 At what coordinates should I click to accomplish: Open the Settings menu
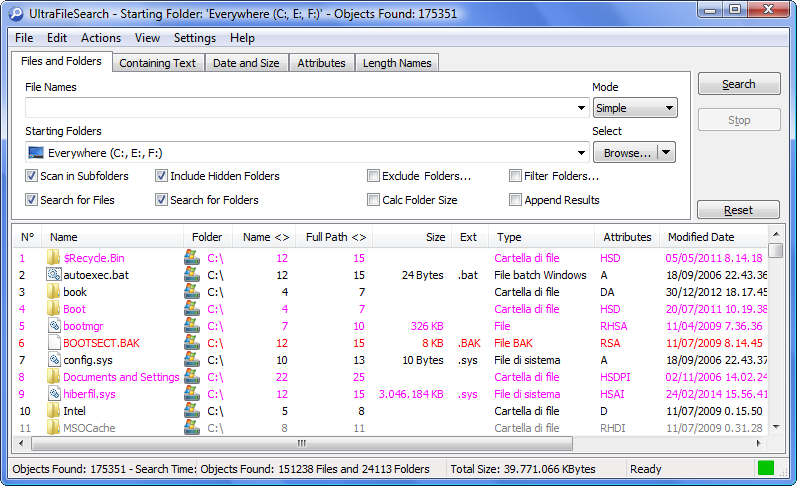(x=195, y=38)
